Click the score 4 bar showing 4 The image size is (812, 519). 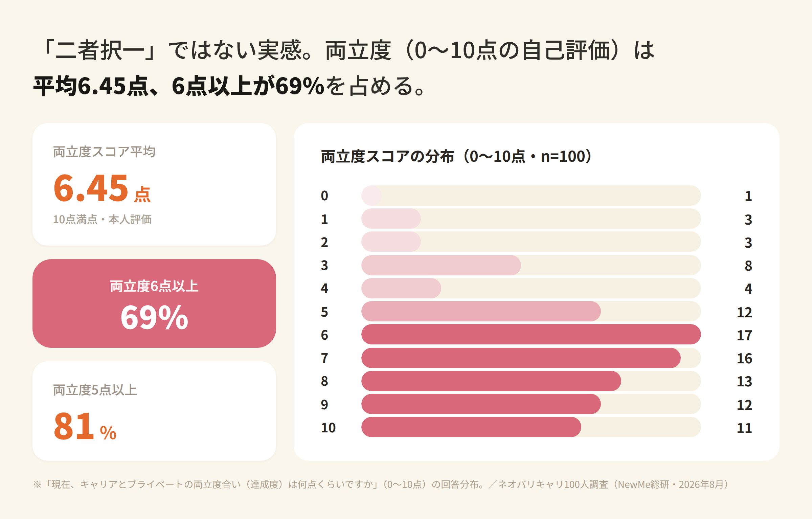point(401,288)
